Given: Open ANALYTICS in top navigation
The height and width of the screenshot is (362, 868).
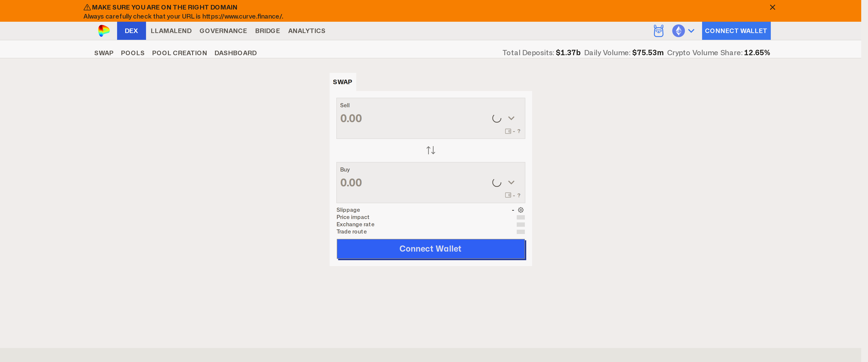Looking at the screenshot, I should coord(307,31).
